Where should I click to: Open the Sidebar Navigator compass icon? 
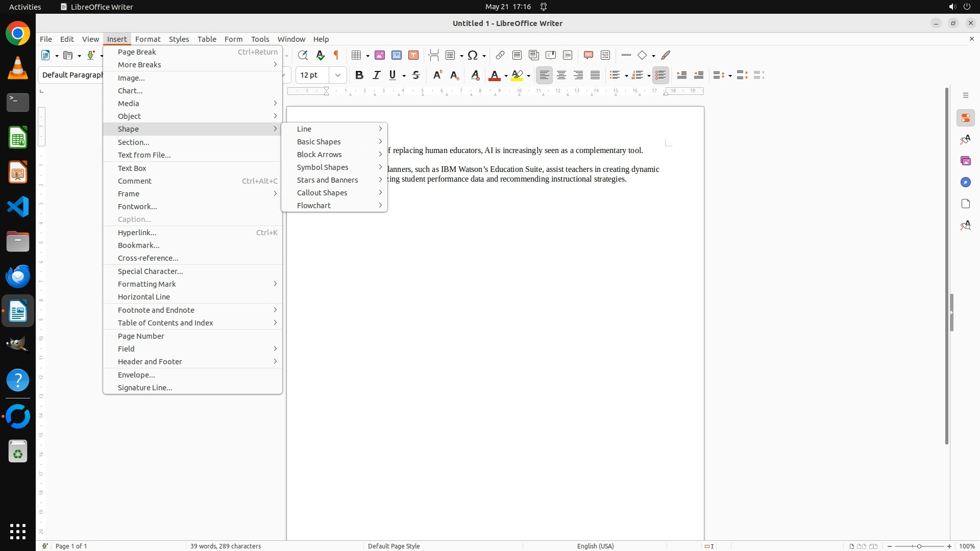965,183
